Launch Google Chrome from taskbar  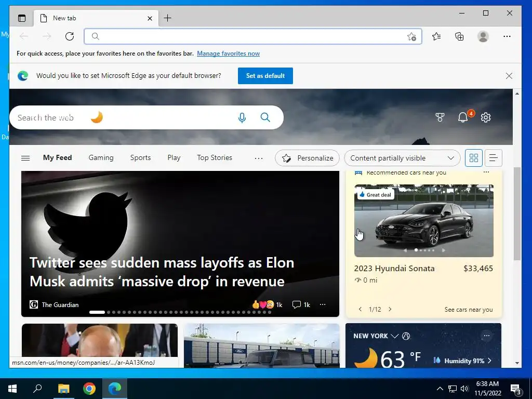[x=89, y=389]
